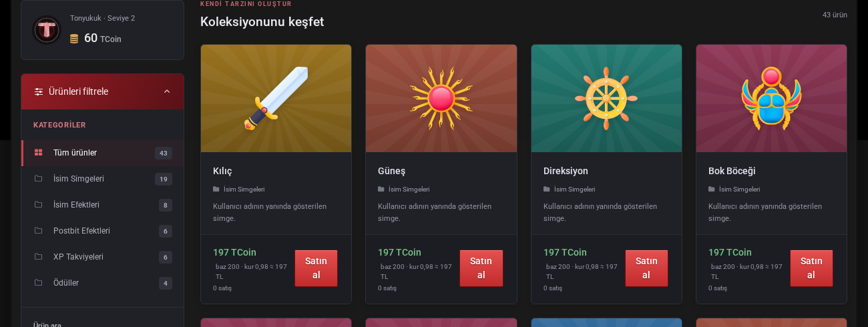Click the 197 TCoin price on Bok Böceği card
The width and height of the screenshot is (868, 327).
(x=730, y=252)
